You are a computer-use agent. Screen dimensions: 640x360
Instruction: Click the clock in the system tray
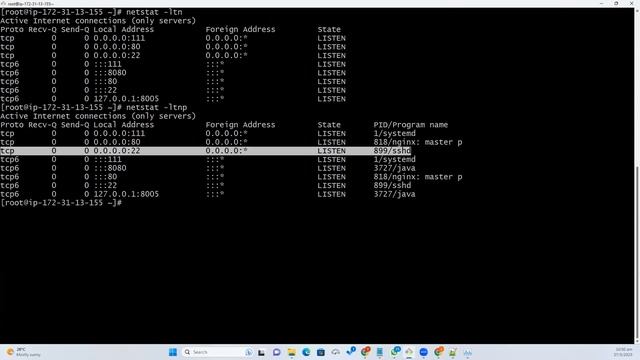[x=623, y=352]
